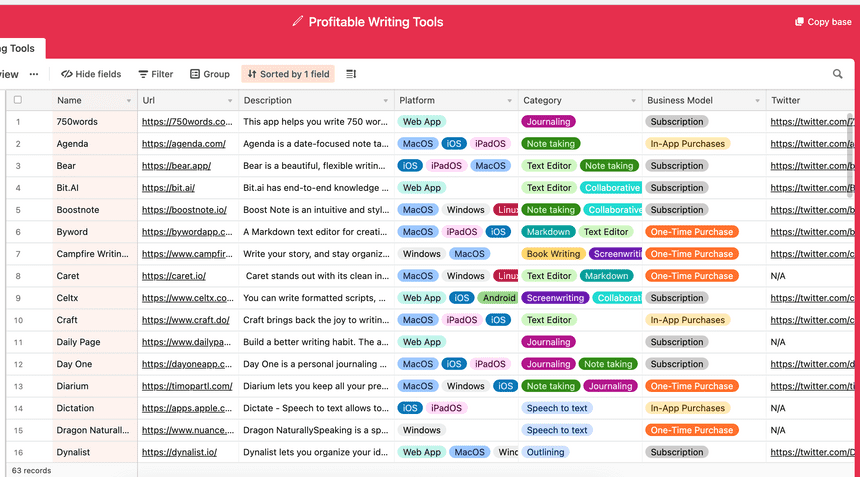Click the Text Editor tag in Craft row

(548, 320)
